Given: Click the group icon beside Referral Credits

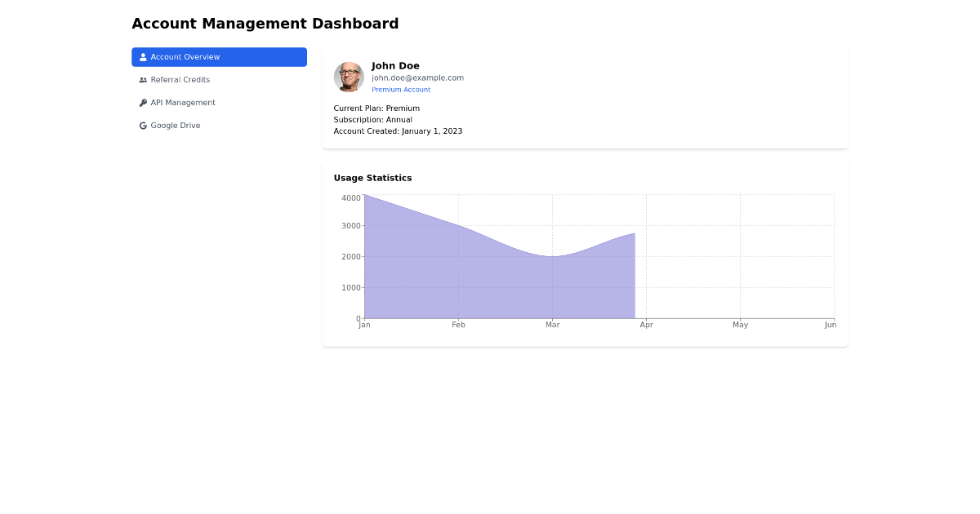Looking at the screenshot, I should point(143,79).
